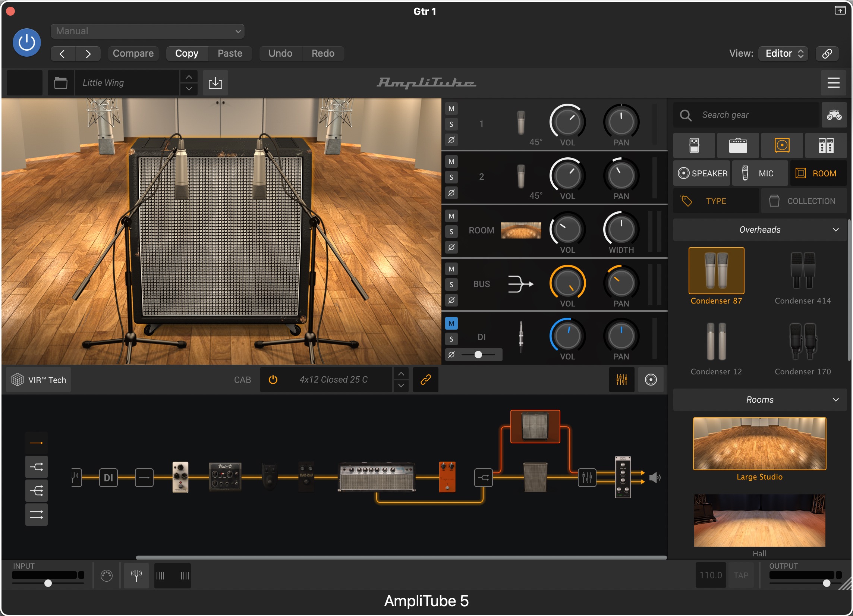Click the DI phase slider

478,355
